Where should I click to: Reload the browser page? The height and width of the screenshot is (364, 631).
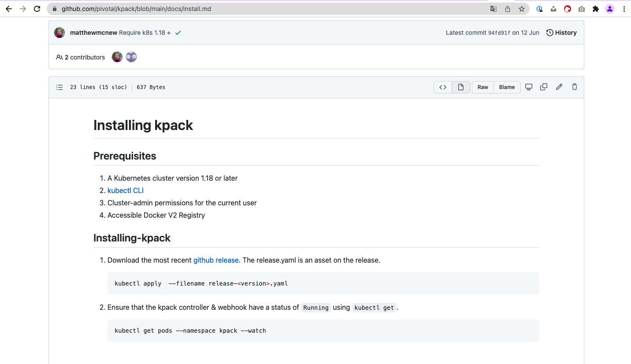[37, 9]
